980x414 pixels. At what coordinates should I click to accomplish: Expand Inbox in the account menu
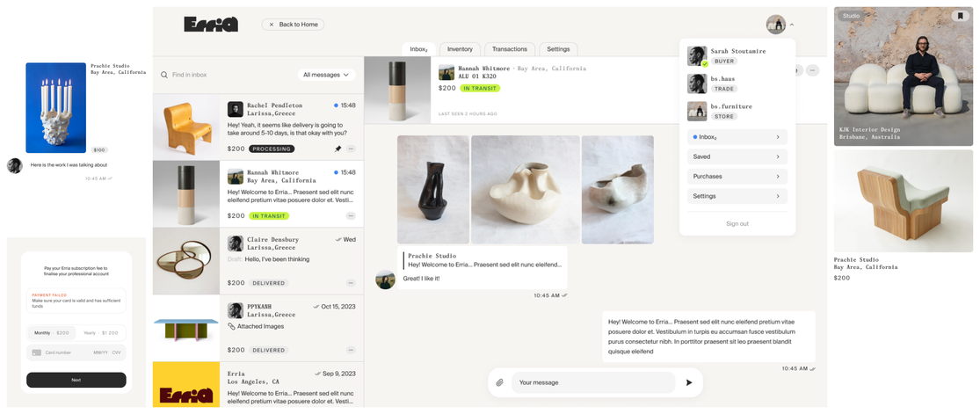pyautogui.click(x=737, y=137)
